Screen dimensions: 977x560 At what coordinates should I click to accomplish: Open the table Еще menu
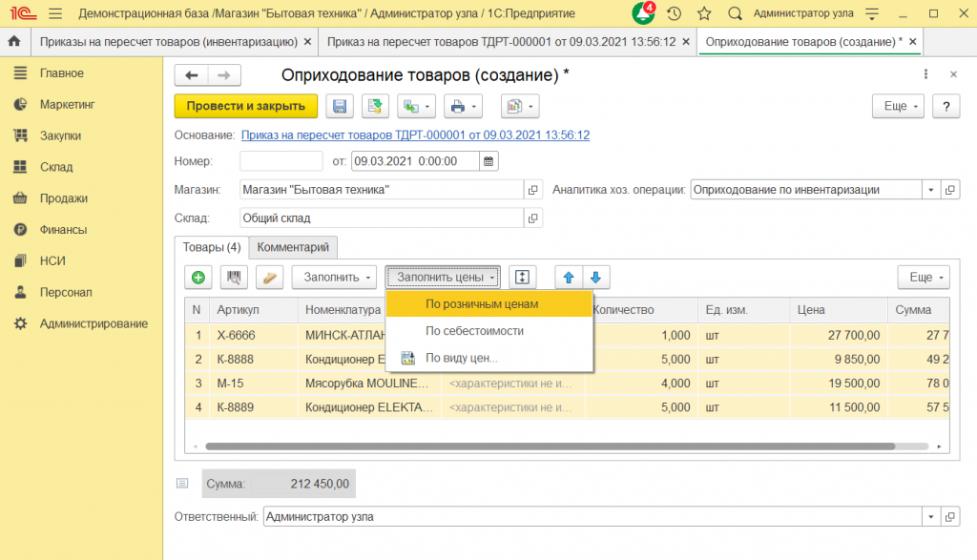tap(924, 278)
